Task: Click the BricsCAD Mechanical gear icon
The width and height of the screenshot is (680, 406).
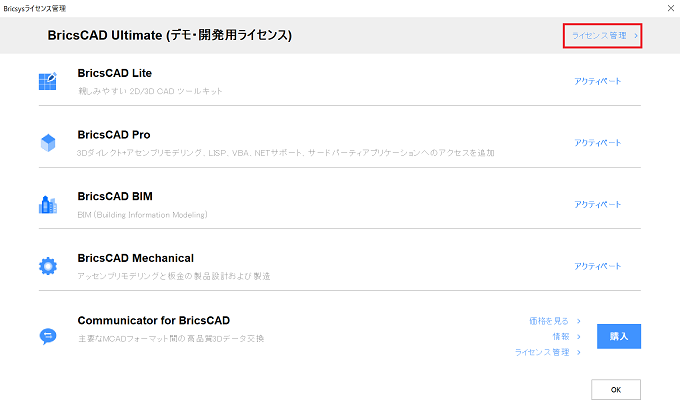Action: tap(48, 266)
